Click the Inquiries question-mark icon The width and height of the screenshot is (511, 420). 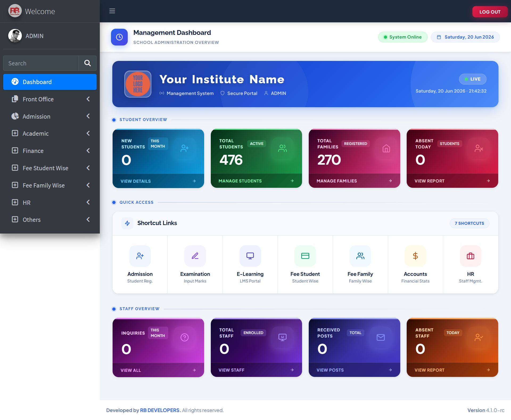click(x=184, y=338)
